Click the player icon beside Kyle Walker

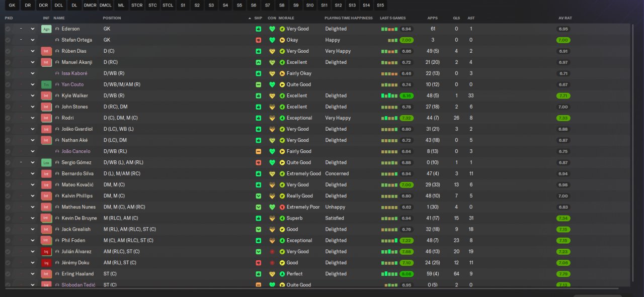[x=57, y=95]
